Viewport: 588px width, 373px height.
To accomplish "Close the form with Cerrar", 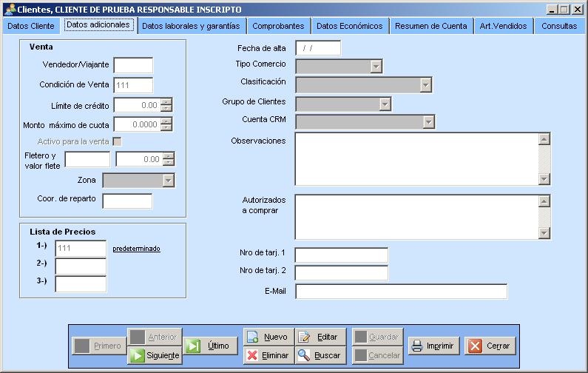I will point(491,346).
